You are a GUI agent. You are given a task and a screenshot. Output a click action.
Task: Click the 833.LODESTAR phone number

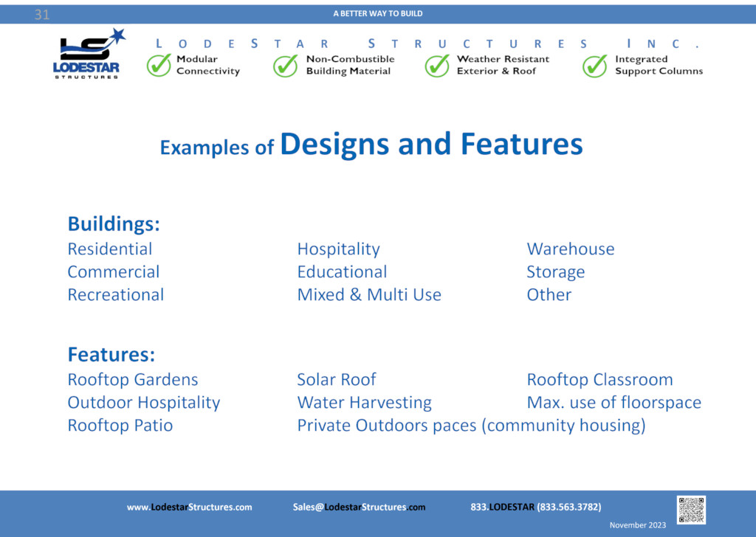(x=536, y=507)
